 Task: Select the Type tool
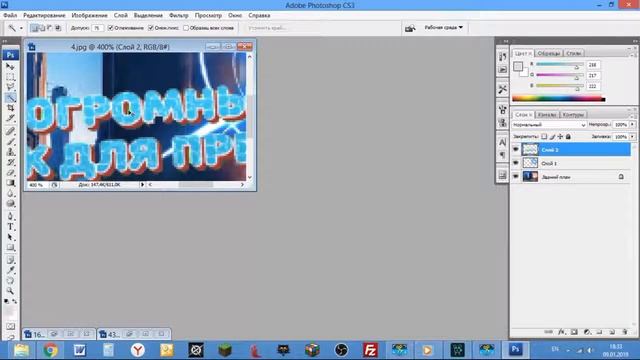pos(10,227)
